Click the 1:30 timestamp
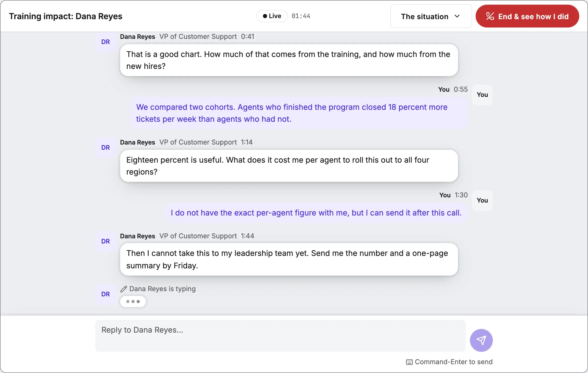The image size is (588, 373). (x=461, y=195)
